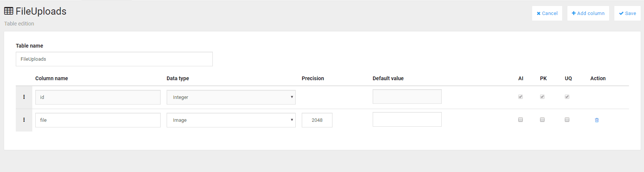Click the table grid icon beside FileUploads title
Viewport: 644px width, 172px height.
pos(9,11)
